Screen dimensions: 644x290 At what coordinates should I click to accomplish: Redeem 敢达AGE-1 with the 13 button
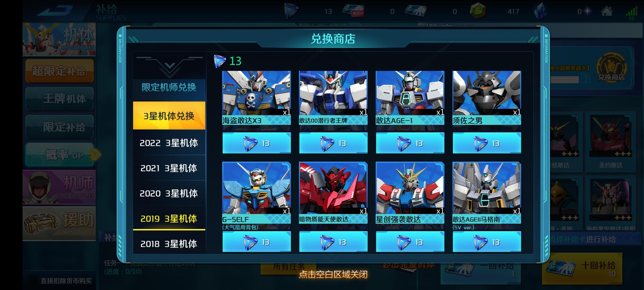pyautogui.click(x=410, y=143)
